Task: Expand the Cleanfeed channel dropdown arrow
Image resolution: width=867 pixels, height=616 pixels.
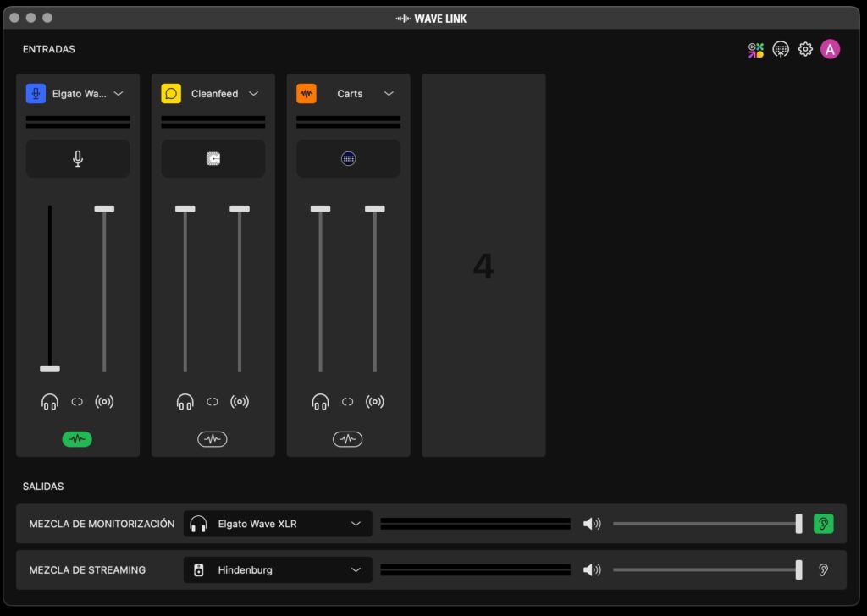Action: [253, 94]
